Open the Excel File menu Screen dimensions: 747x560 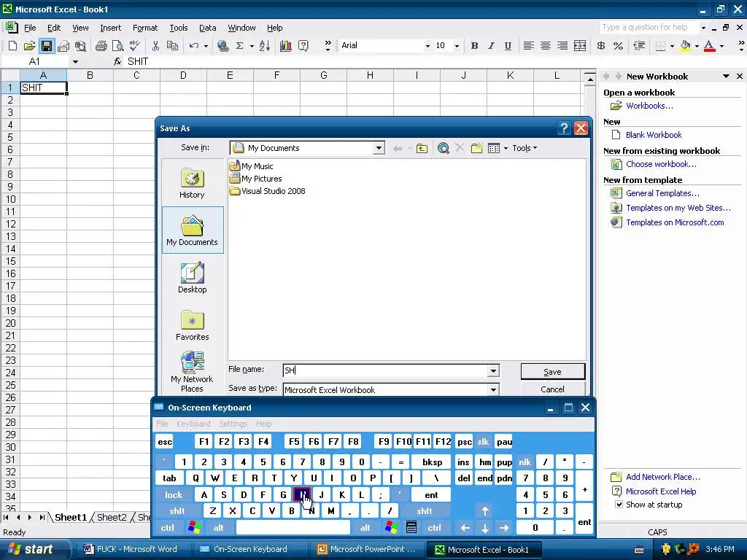point(30,28)
